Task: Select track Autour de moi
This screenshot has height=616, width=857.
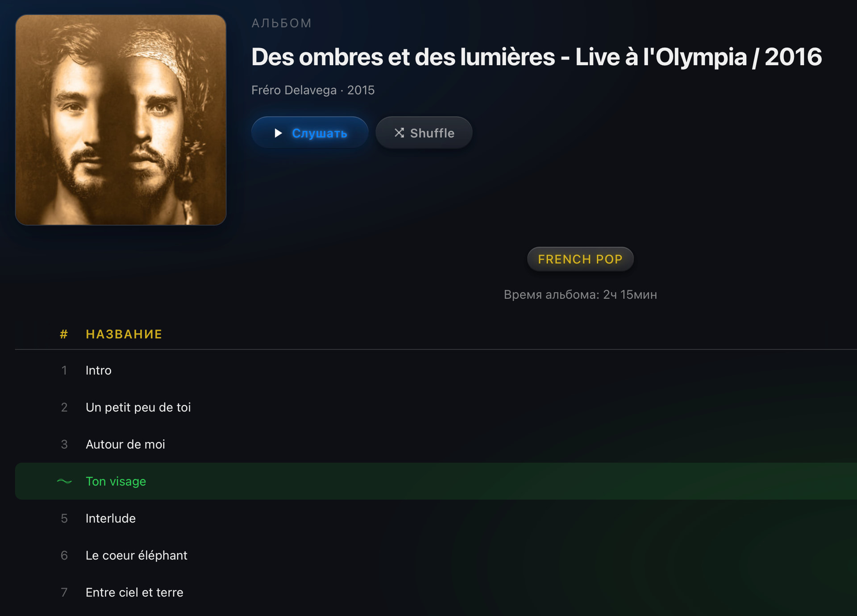Action: pos(436,444)
